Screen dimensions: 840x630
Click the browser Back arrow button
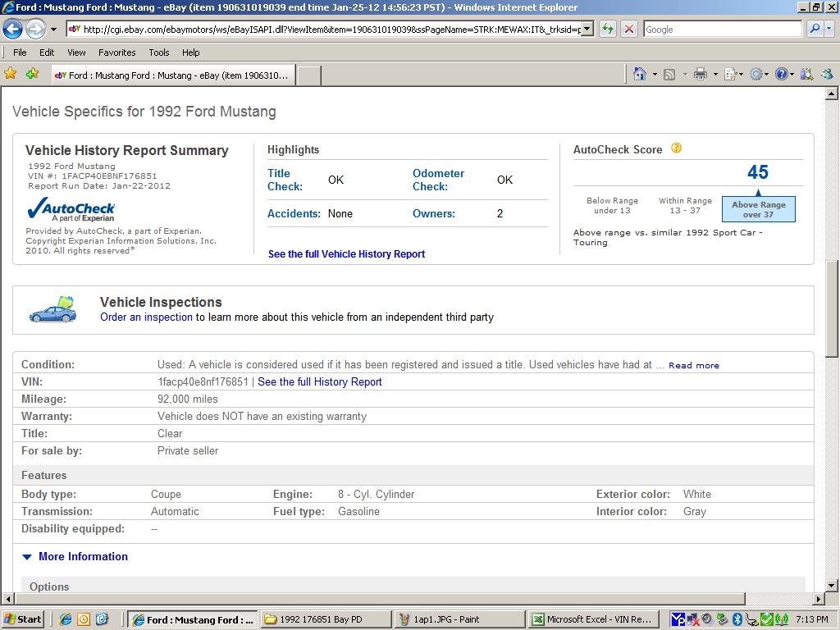(12, 30)
